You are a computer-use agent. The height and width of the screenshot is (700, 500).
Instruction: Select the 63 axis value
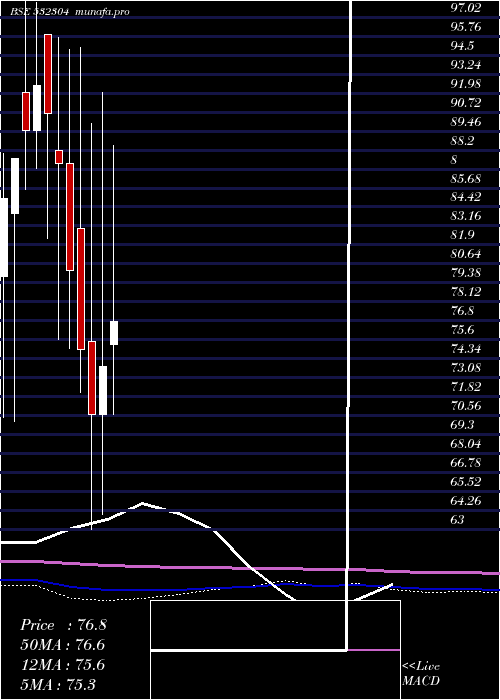[458, 520]
